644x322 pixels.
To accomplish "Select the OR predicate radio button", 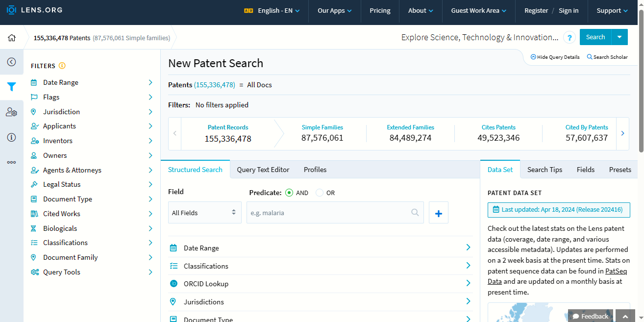I will tap(320, 193).
